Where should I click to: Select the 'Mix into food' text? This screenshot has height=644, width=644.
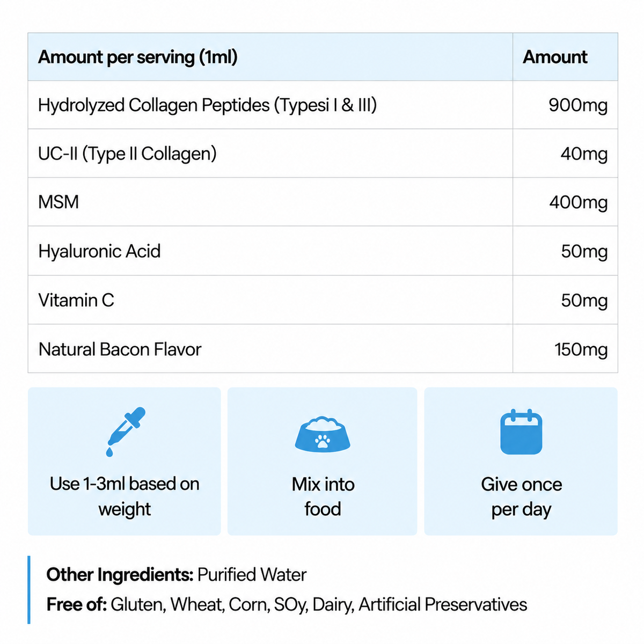point(323,496)
